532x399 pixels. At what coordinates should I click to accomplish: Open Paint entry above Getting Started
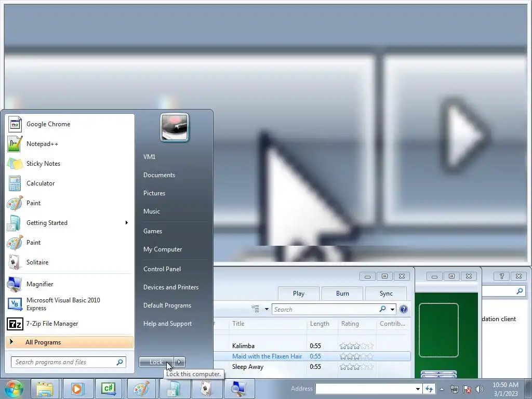(x=70, y=203)
